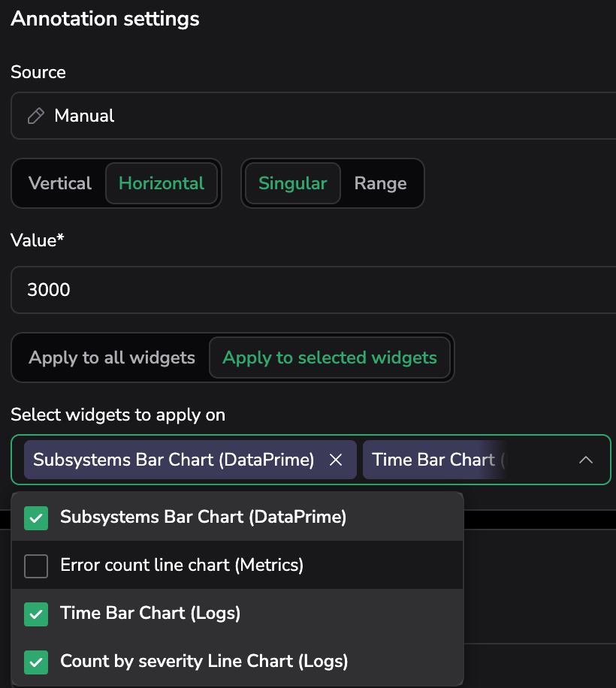Image resolution: width=616 pixels, height=688 pixels.
Task: Uncheck Count by severity Line Chart checkbox
Action: coord(36,662)
